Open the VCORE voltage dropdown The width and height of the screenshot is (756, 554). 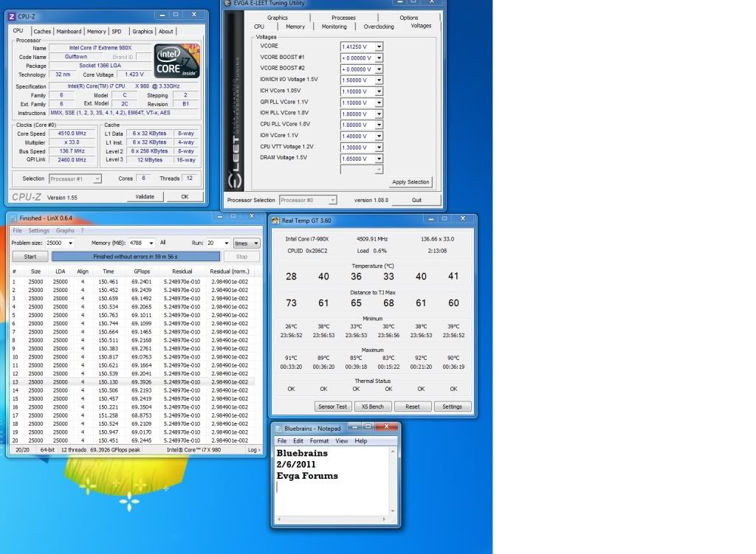click(x=379, y=46)
